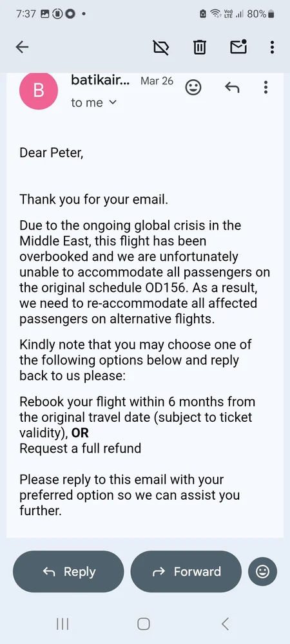Open the top toolbar overflow menu
The image size is (290, 644).
(272, 47)
